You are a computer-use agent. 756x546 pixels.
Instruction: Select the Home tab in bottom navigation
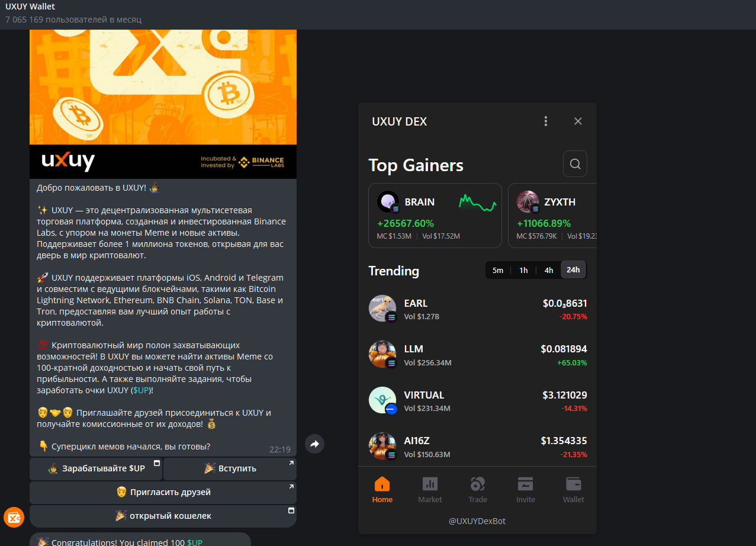[x=382, y=490]
